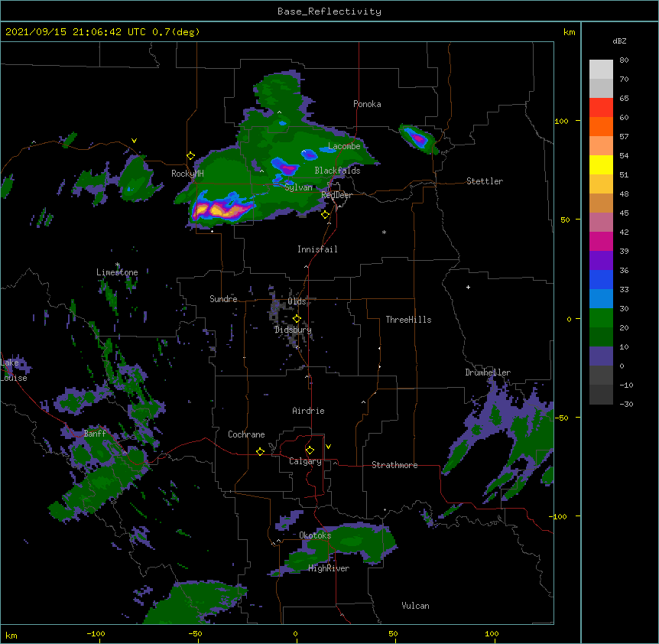The image size is (659, 644).
Task: Click the yellow v marker northeast of Calgary
Action: (328, 447)
